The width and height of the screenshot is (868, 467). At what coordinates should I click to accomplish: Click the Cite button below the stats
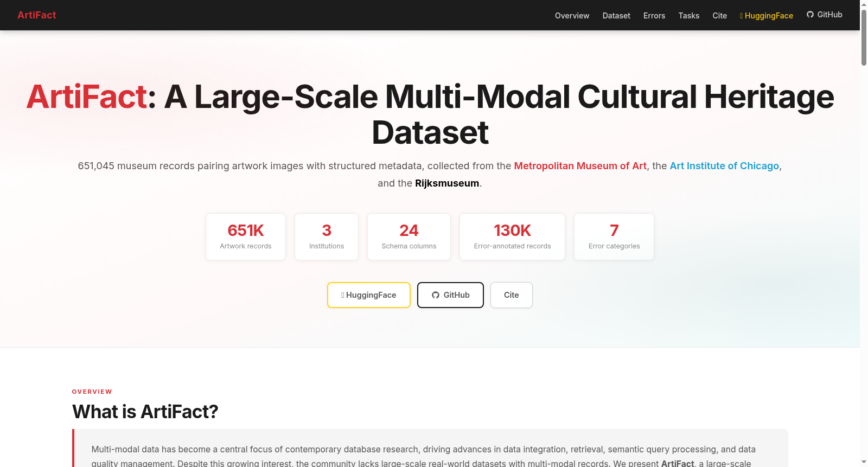[x=512, y=295]
